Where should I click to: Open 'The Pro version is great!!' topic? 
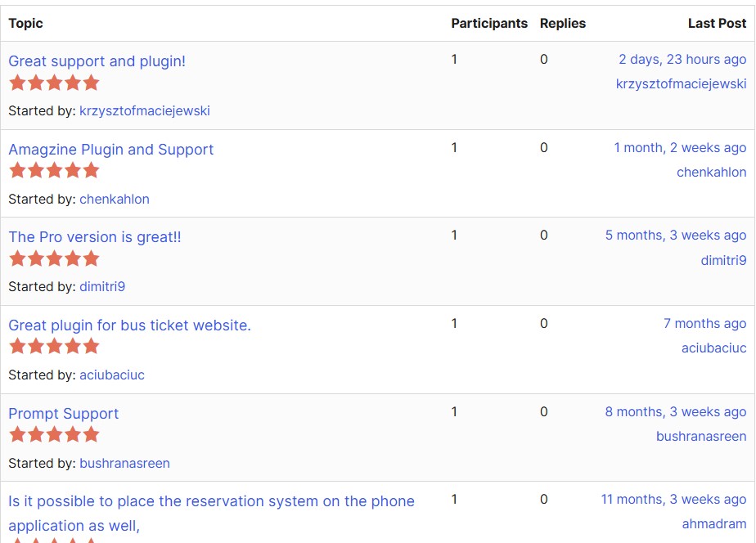(x=95, y=237)
